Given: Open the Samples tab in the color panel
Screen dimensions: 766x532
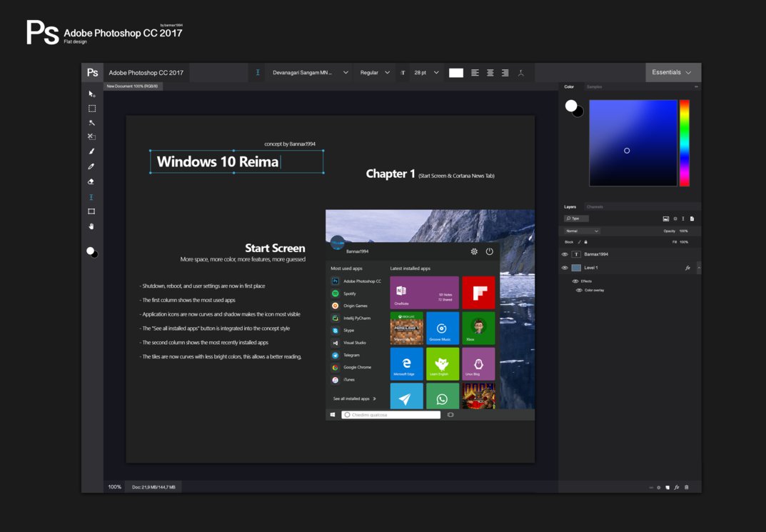Looking at the screenshot, I should 594,87.
